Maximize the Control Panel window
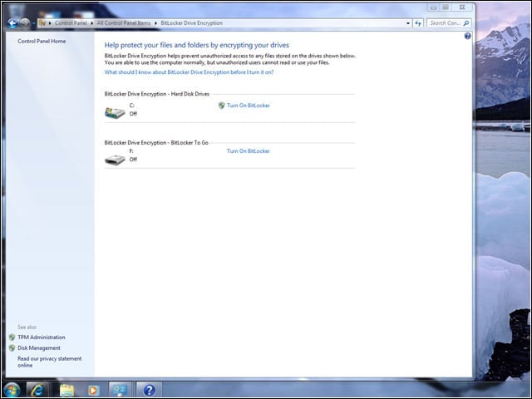This screenshot has height=399, width=532. pyautogui.click(x=446, y=7)
